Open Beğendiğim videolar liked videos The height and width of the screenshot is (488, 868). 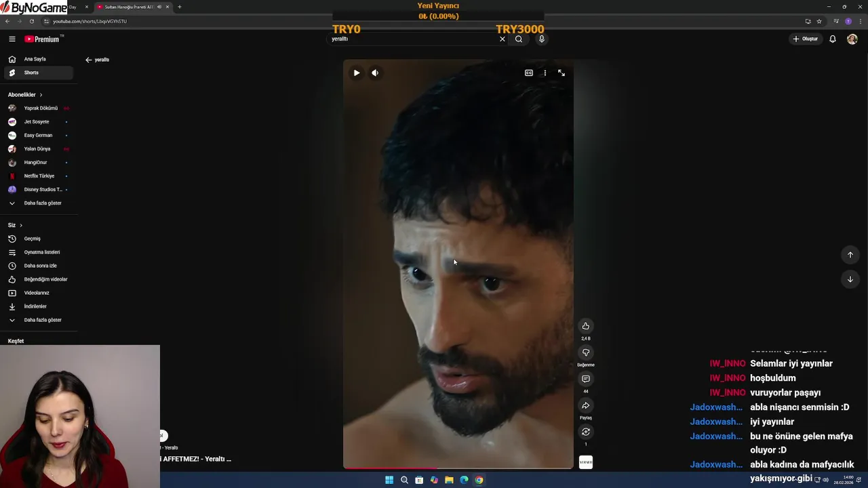tap(39, 279)
